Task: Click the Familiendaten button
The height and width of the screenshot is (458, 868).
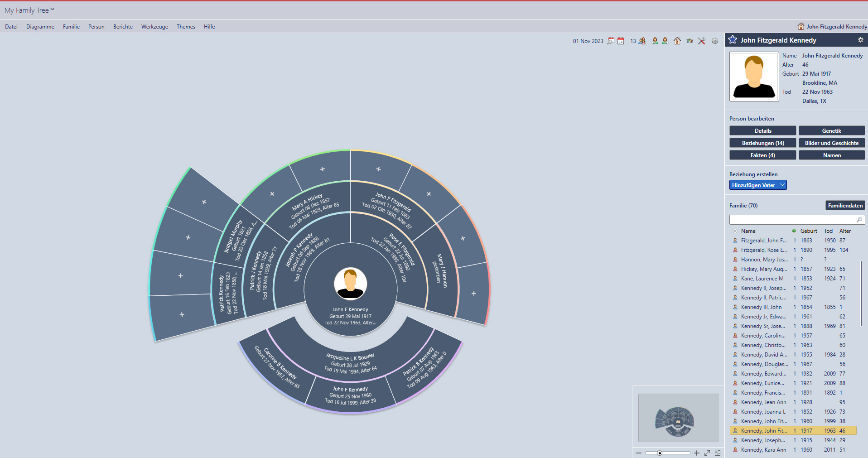Action: pos(845,206)
